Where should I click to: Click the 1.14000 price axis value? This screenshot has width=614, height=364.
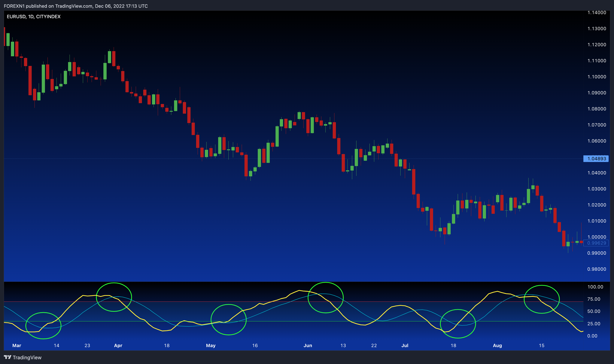point(597,12)
